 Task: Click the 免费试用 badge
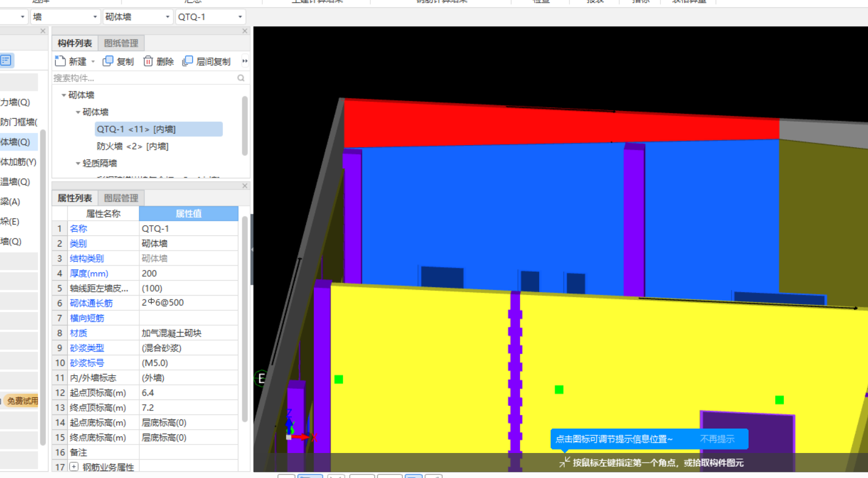pos(22,401)
